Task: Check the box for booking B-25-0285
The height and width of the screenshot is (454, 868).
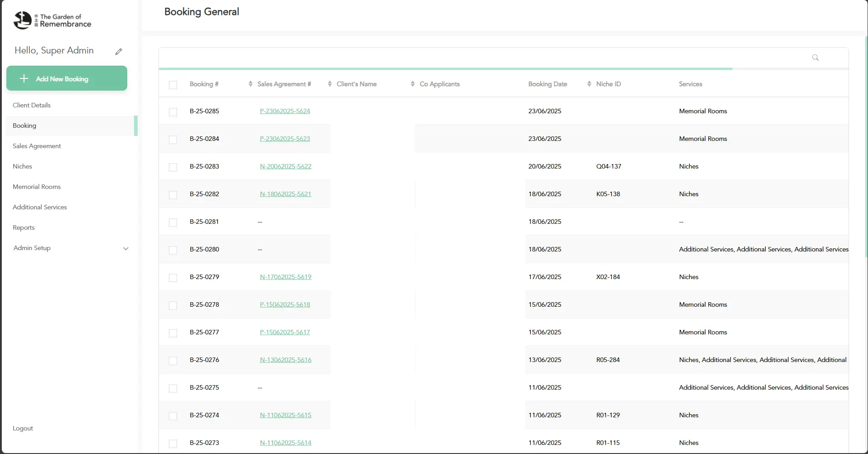Action: (173, 112)
